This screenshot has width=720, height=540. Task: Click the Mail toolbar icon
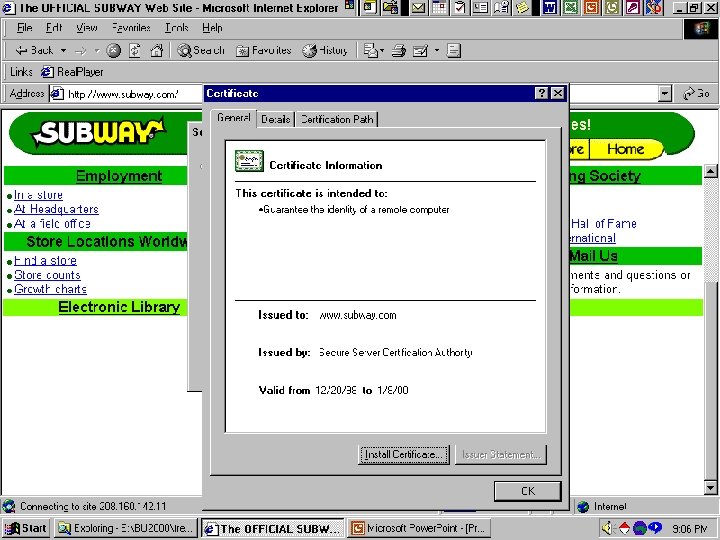pyautogui.click(x=373, y=51)
